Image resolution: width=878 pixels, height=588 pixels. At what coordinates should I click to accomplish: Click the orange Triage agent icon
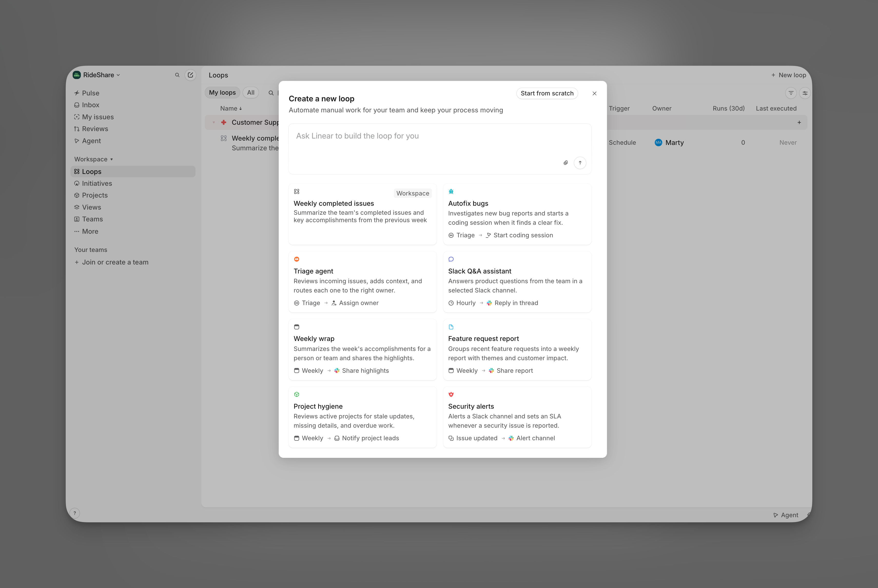click(297, 259)
